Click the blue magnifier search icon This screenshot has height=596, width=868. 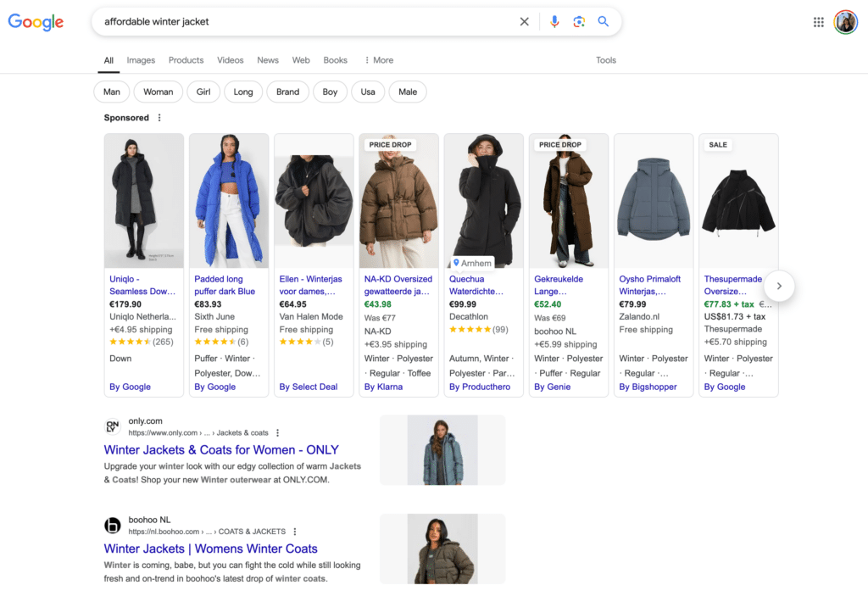coord(604,21)
